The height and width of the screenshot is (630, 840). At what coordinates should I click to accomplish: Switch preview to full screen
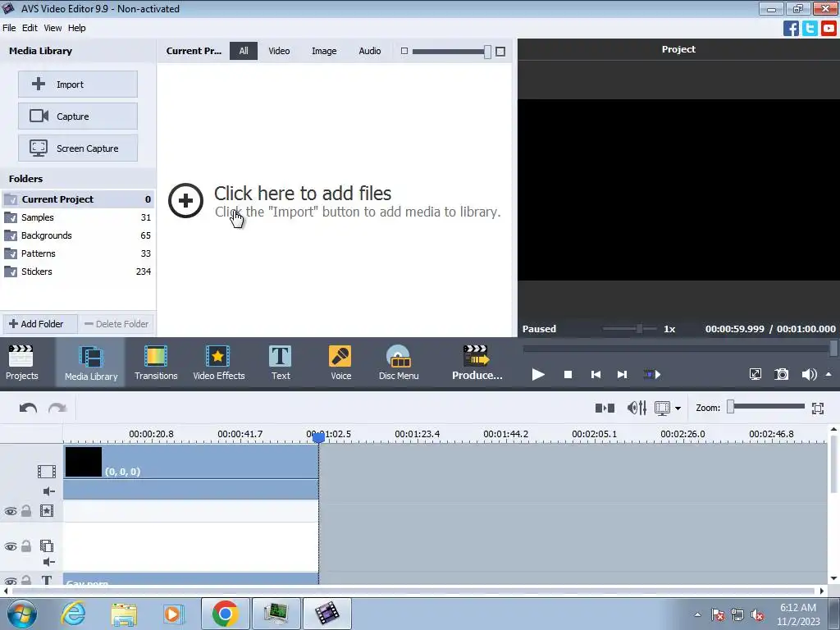coord(755,374)
